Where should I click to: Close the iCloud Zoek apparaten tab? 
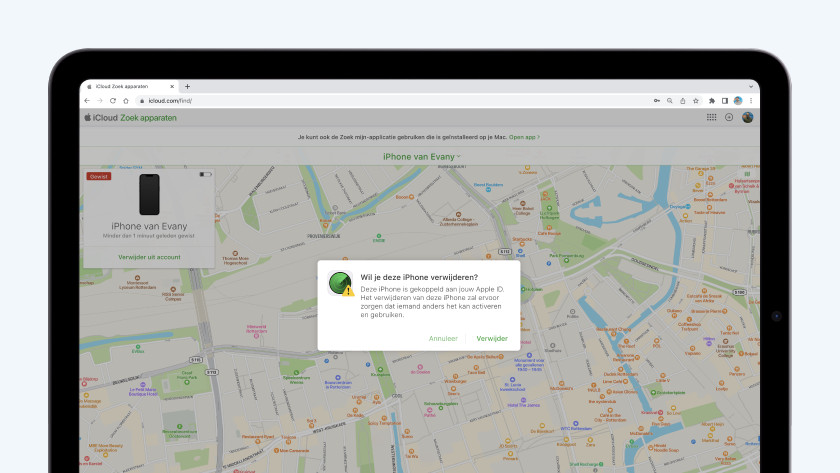coord(172,86)
